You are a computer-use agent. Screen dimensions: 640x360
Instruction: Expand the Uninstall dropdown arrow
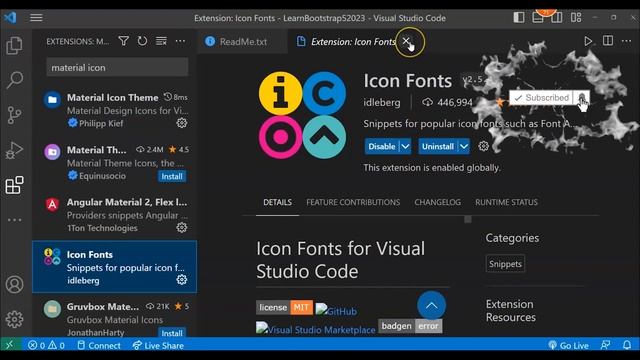point(464,147)
